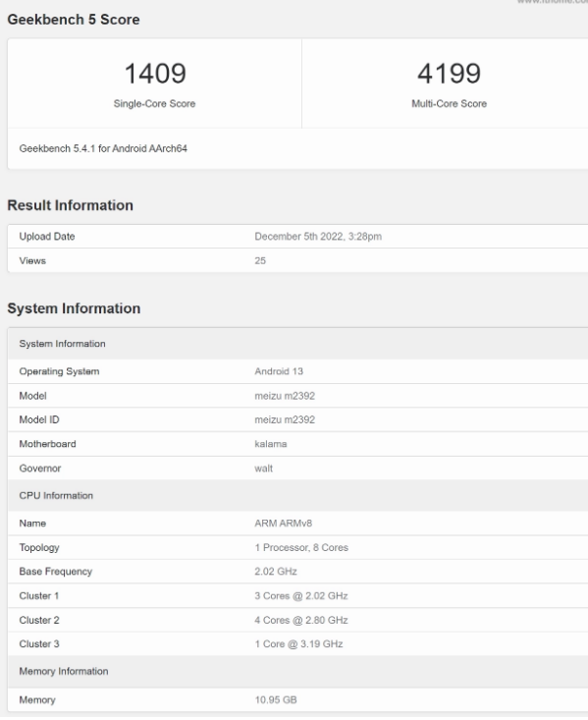This screenshot has width=588, height=720.
Task: Select the meizu m2392 Model value
Action: click(285, 396)
